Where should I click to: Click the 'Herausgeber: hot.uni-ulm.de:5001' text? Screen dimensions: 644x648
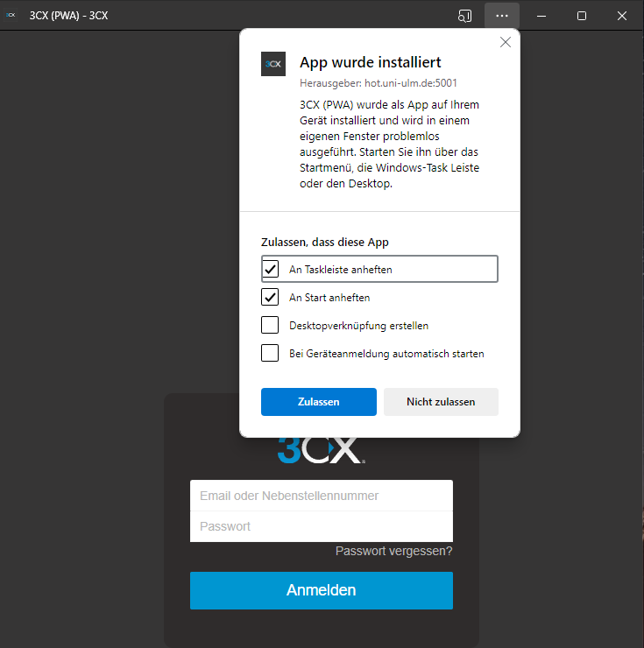click(x=378, y=83)
